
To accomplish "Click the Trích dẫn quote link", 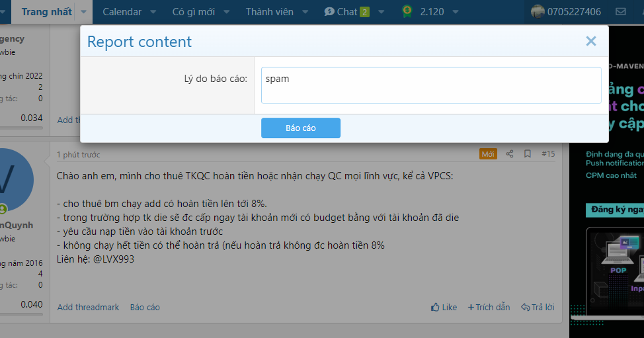I will (489, 307).
